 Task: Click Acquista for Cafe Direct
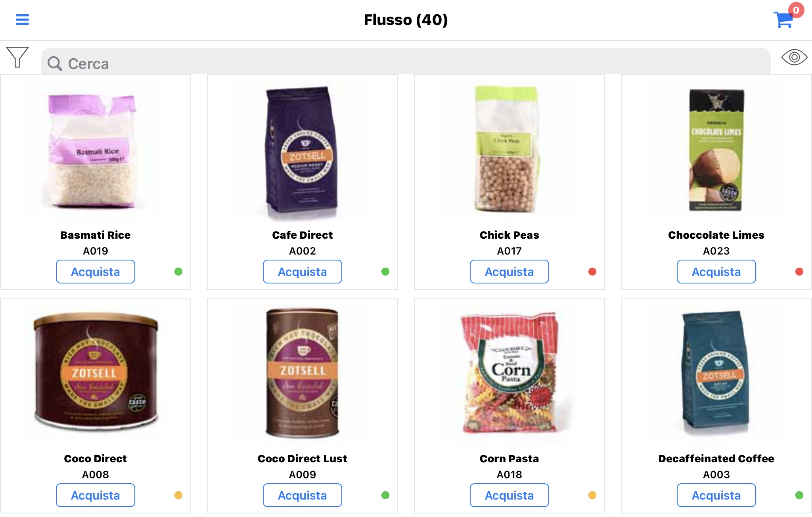click(303, 272)
